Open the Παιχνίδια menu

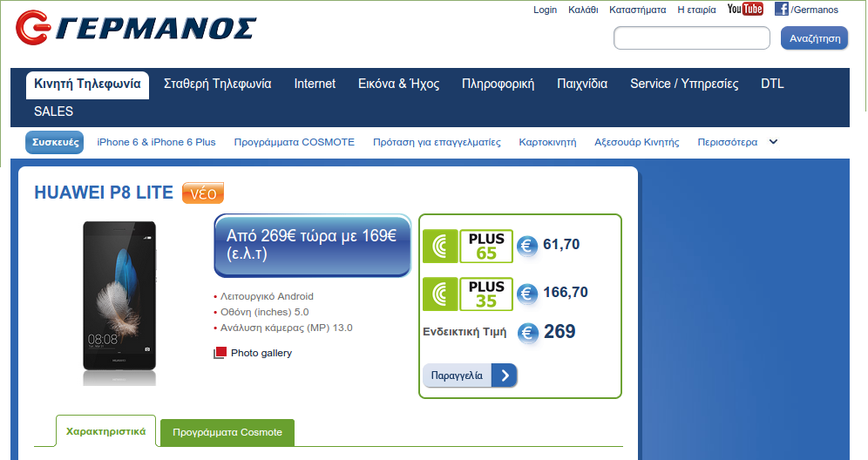pos(582,84)
